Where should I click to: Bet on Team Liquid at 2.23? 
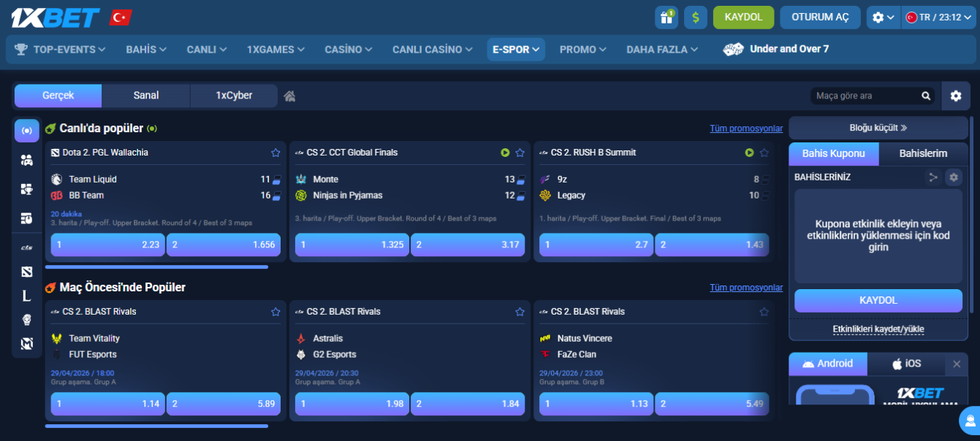click(108, 245)
